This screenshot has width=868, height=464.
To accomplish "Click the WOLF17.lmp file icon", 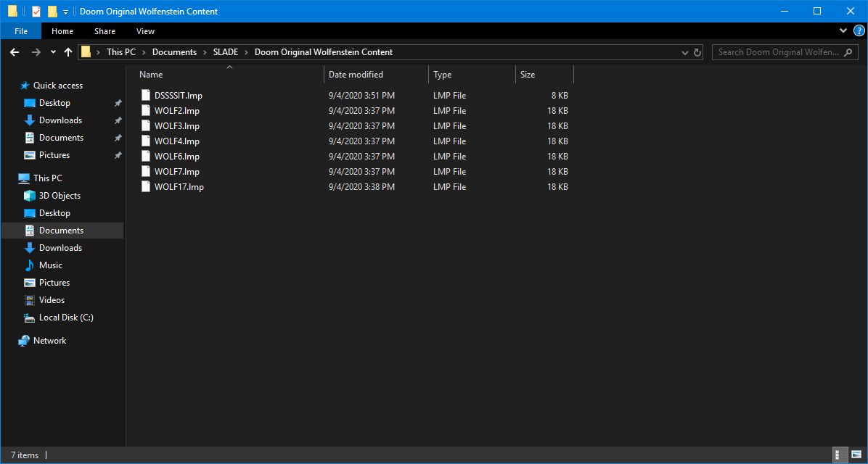I will 146,186.
